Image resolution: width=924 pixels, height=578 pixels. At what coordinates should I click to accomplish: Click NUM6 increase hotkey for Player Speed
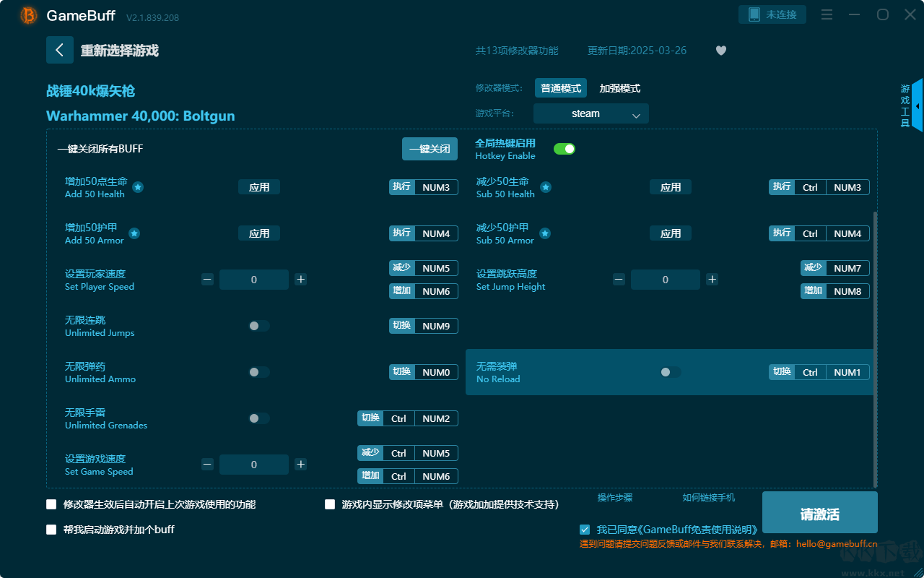[424, 291]
